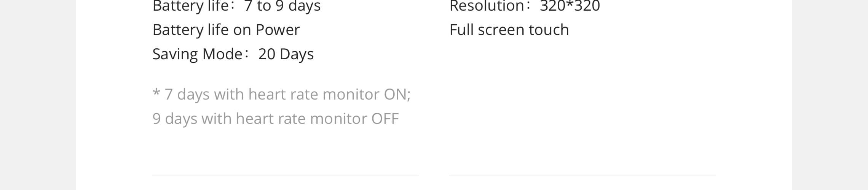This screenshot has height=190, width=868.
Task: Click the "320*320" resolution value
Action: [570, 6]
